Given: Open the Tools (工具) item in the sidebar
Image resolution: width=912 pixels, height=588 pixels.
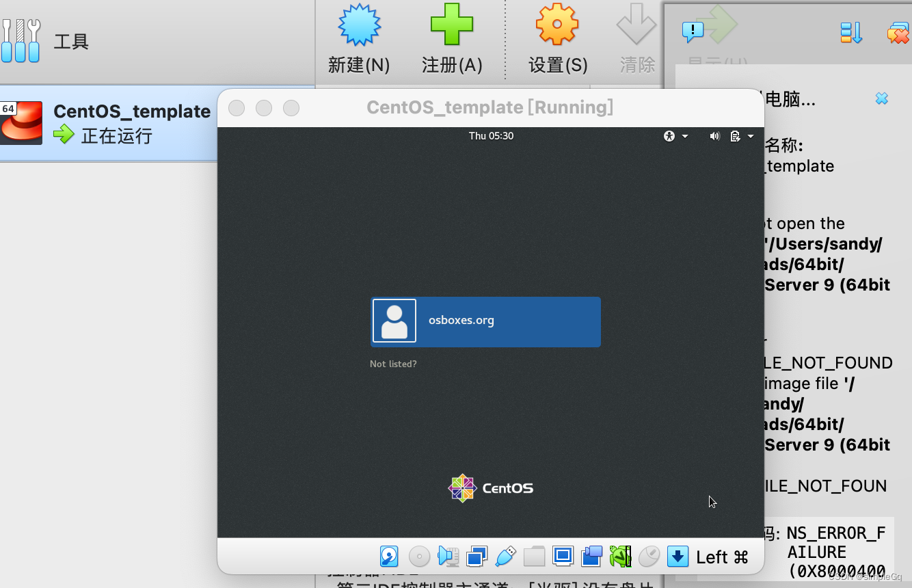Looking at the screenshot, I should coord(45,41).
